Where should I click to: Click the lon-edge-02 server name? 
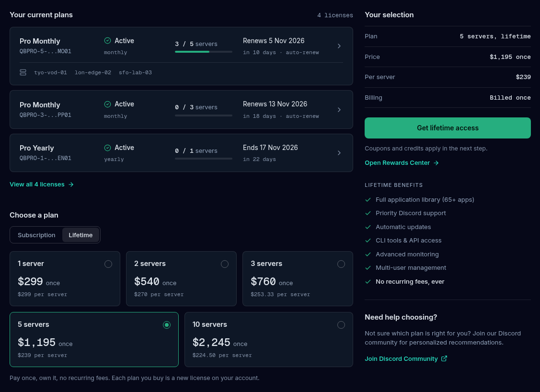click(92, 72)
